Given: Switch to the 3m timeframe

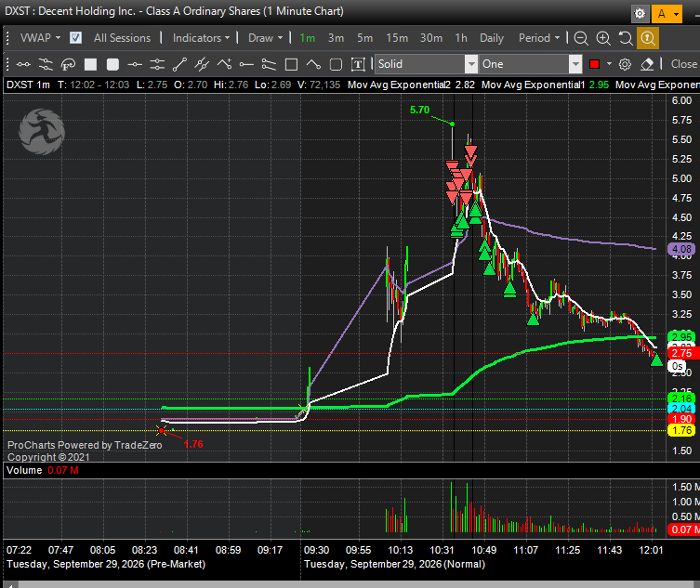Looking at the screenshot, I should 337,38.
